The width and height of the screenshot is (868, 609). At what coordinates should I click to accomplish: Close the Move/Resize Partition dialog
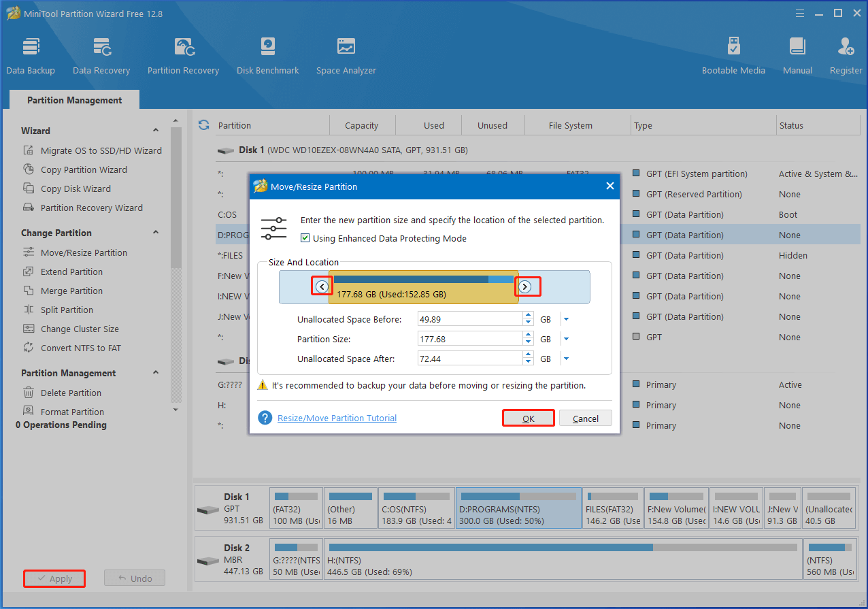coord(610,186)
